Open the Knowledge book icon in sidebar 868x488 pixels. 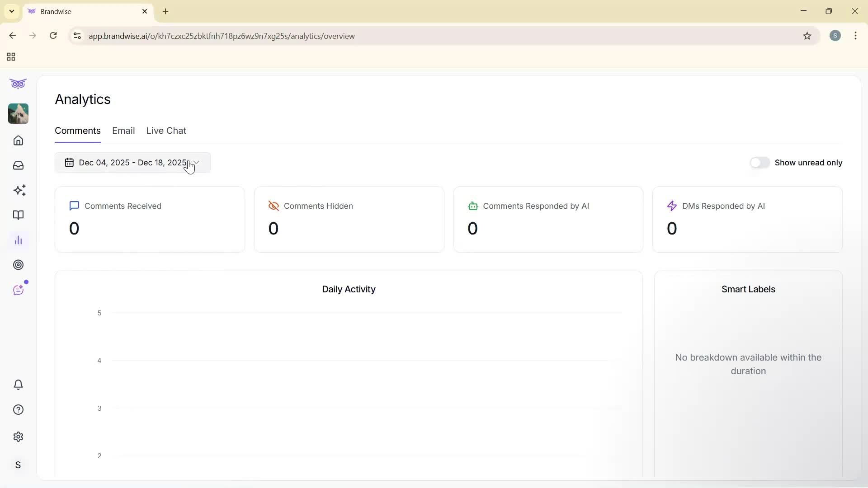(x=18, y=215)
